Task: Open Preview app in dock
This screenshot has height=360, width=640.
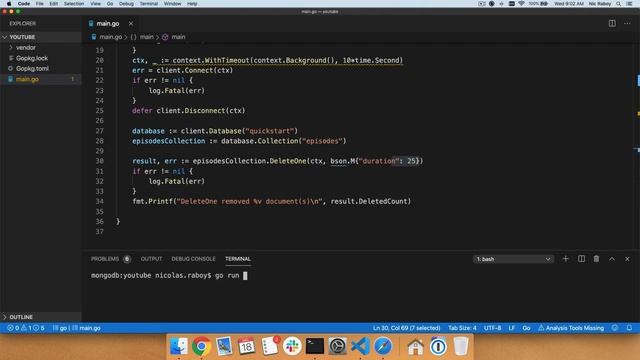Action: (x=224, y=346)
